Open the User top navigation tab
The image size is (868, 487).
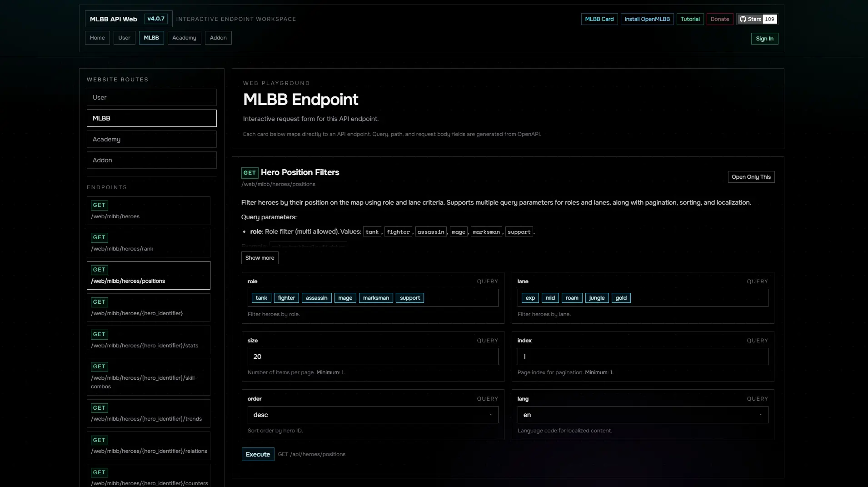click(x=124, y=38)
